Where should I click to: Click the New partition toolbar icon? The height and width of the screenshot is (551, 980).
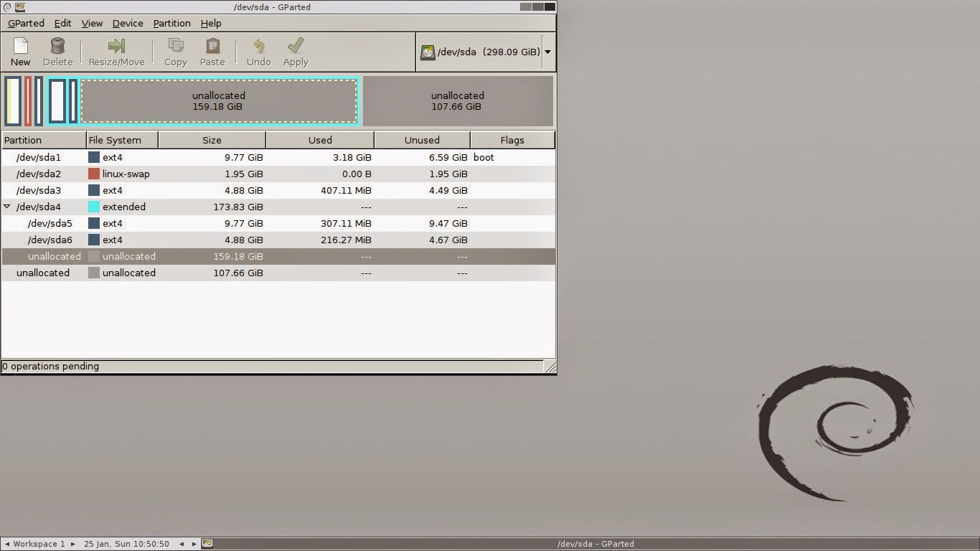coord(20,47)
